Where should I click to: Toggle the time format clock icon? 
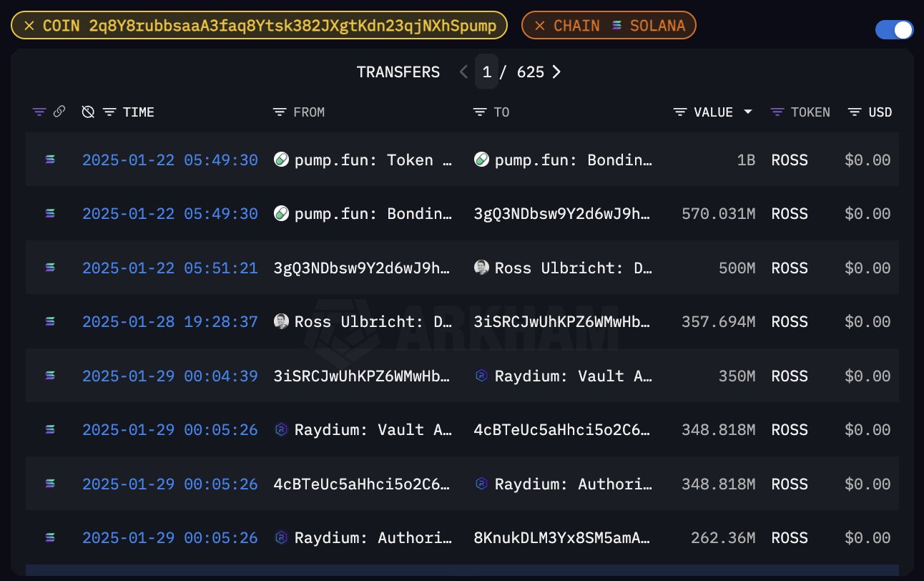(x=88, y=112)
